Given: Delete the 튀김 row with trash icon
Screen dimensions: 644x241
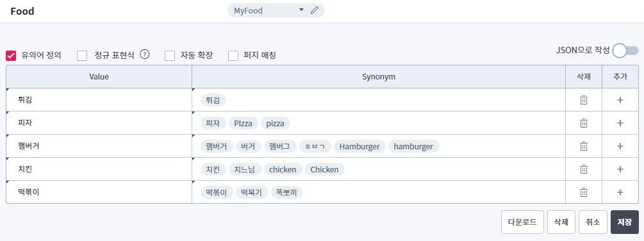Looking at the screenshot, I should [x=584, y=100].
